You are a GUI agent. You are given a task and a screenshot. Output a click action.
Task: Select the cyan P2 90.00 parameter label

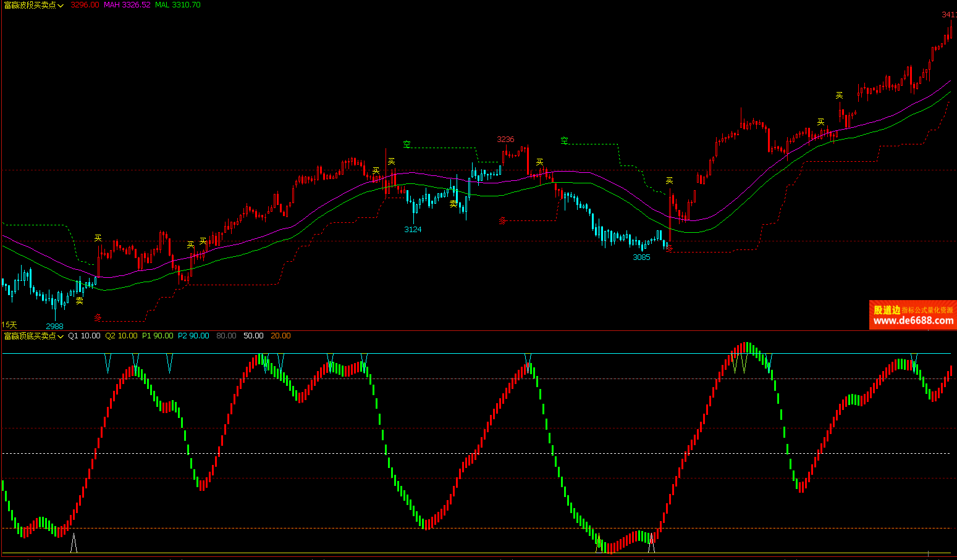pos(193,336)
